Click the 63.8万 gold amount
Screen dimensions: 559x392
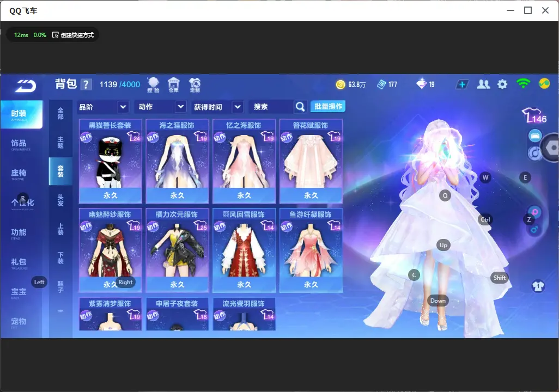[x=357, y=84]
